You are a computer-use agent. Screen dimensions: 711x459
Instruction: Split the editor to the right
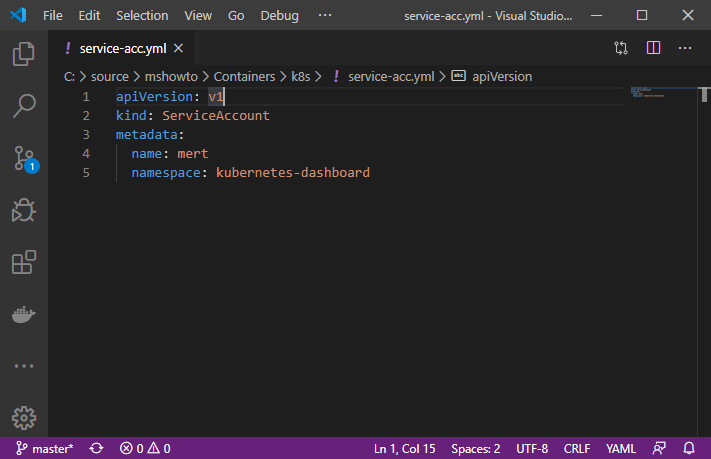653,48
